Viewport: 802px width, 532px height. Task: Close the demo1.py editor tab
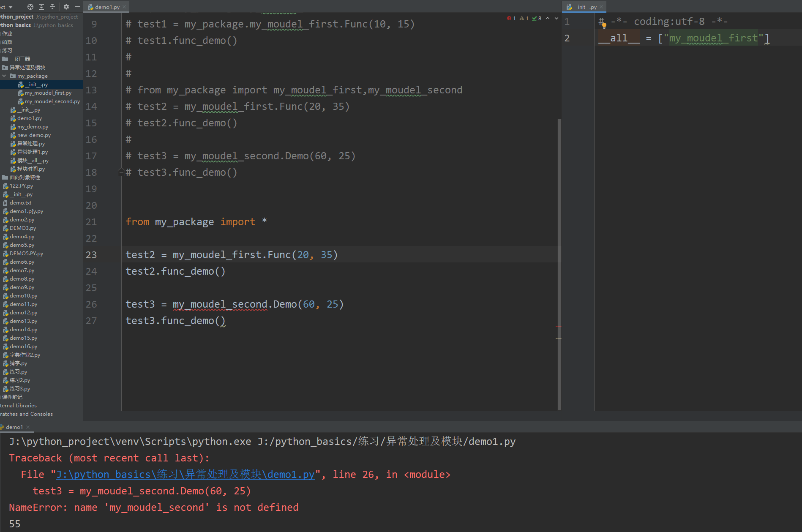pos(124,7)
